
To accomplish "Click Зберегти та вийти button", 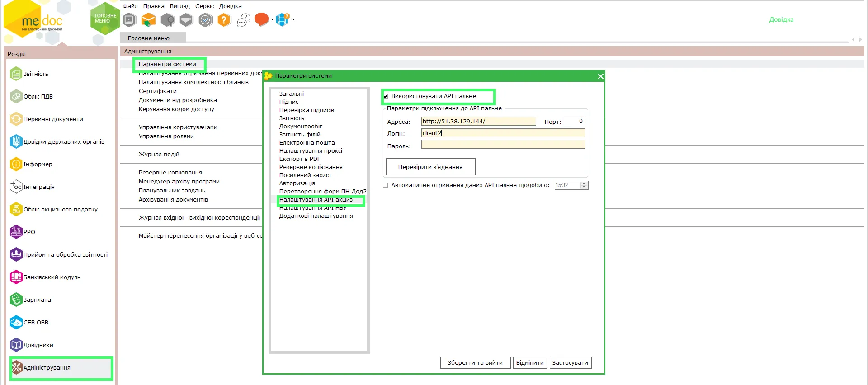I will (475, 362).
